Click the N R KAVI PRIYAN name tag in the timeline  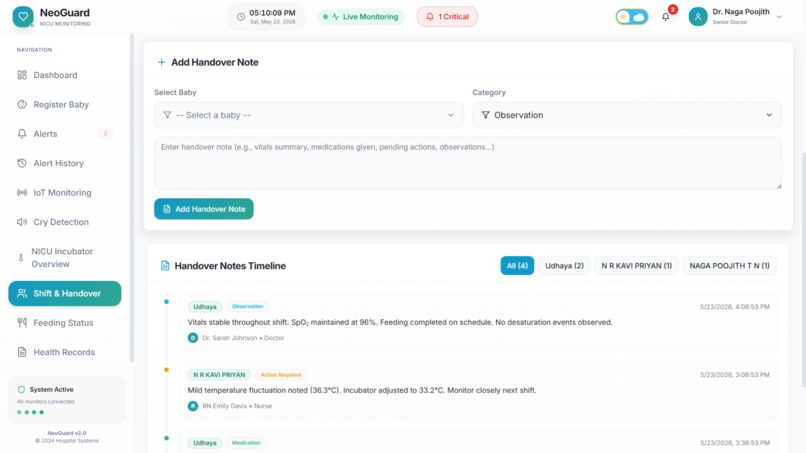pyautogui.click(x=219, y=375)
